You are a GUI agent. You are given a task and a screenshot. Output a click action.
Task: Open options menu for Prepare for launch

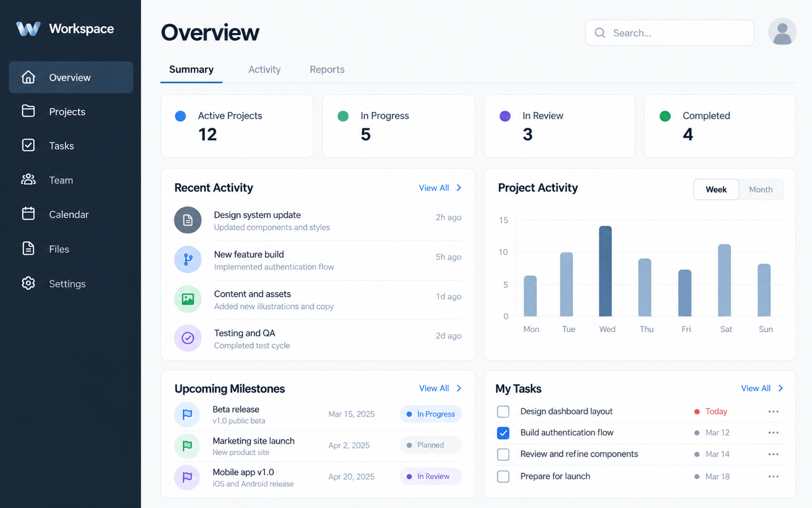point(773,477)
